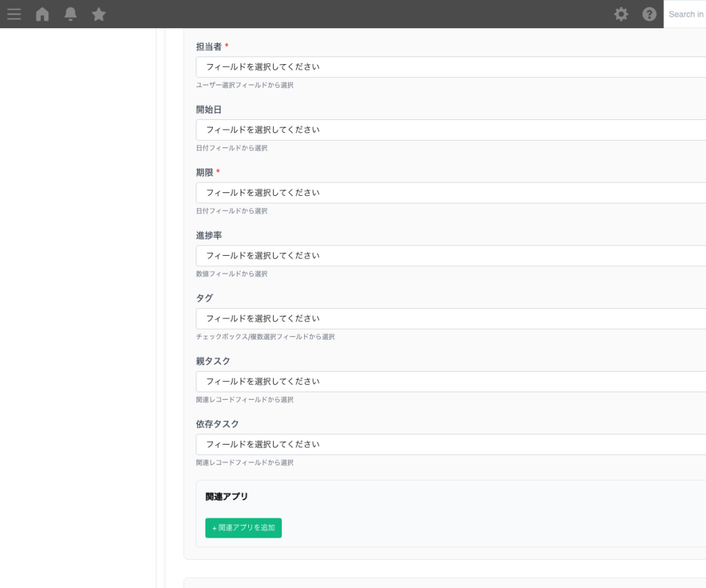Open the hamburger navigation menu
This screenshot has height=588, width=706.
14,14
